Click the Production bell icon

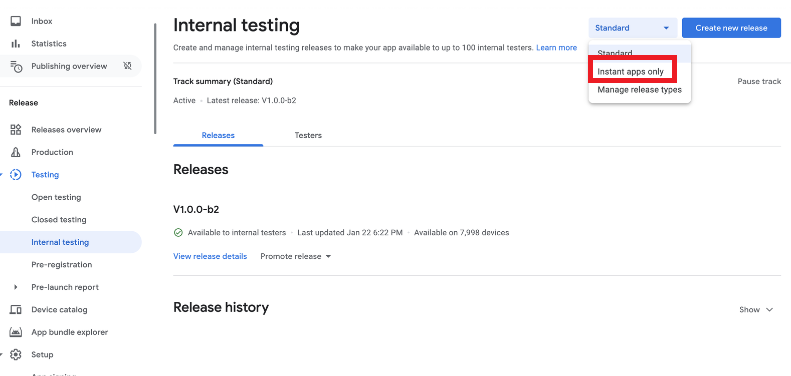16,152
